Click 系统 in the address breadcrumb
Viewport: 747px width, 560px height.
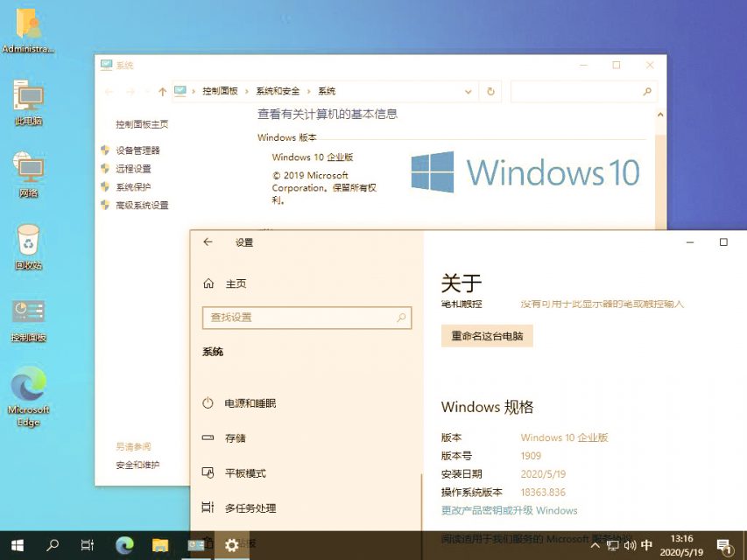pyautogui.click(x=327, y=91)
